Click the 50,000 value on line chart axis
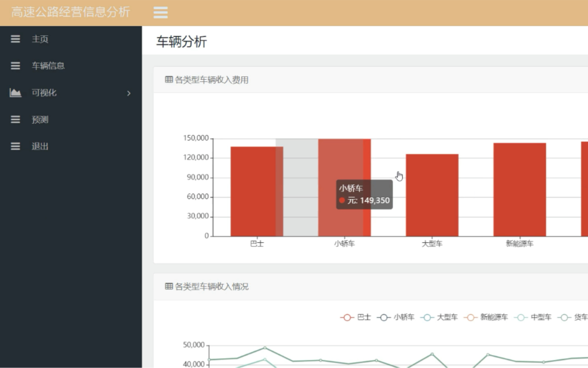This screenshot has width=588, height=368. click(194, 345)
